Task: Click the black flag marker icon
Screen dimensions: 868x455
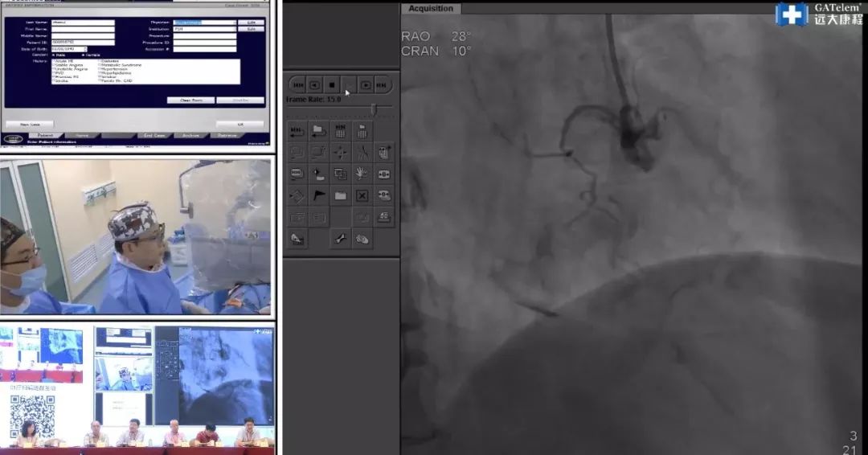Action: pyautogui.click(x=318, y=195)
